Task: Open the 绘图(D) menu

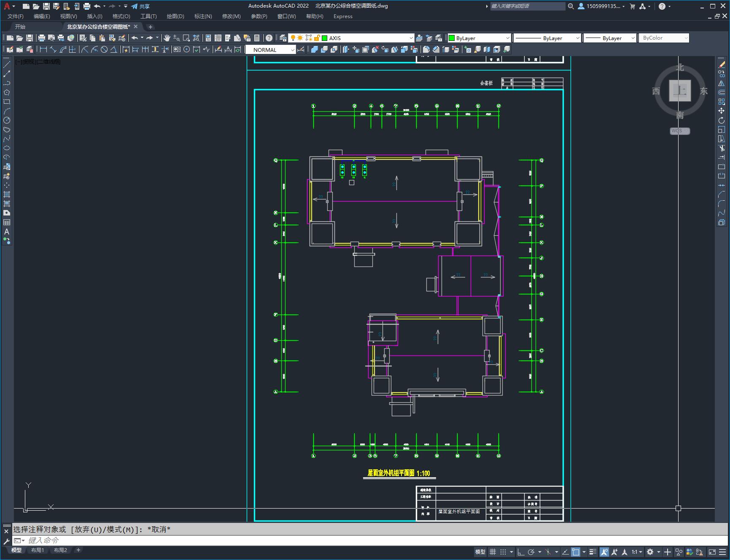Action: click(175, 16)
